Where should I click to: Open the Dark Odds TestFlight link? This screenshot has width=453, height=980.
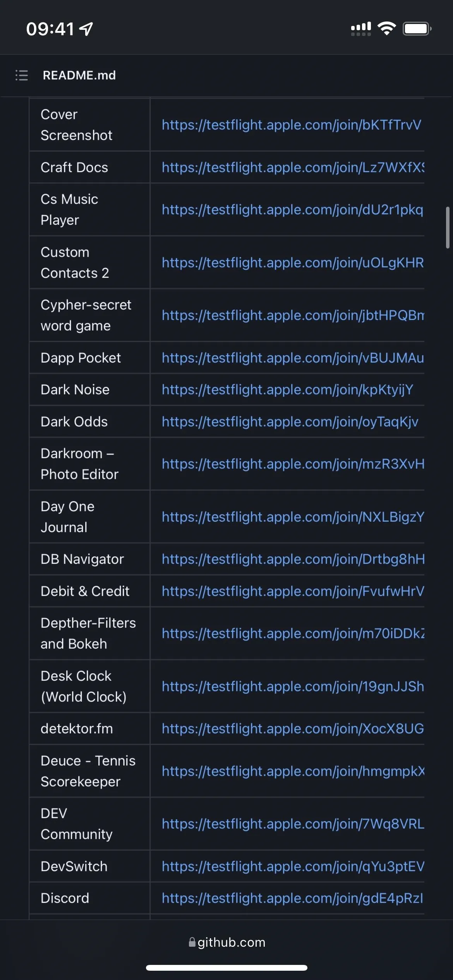coord(290,421)
